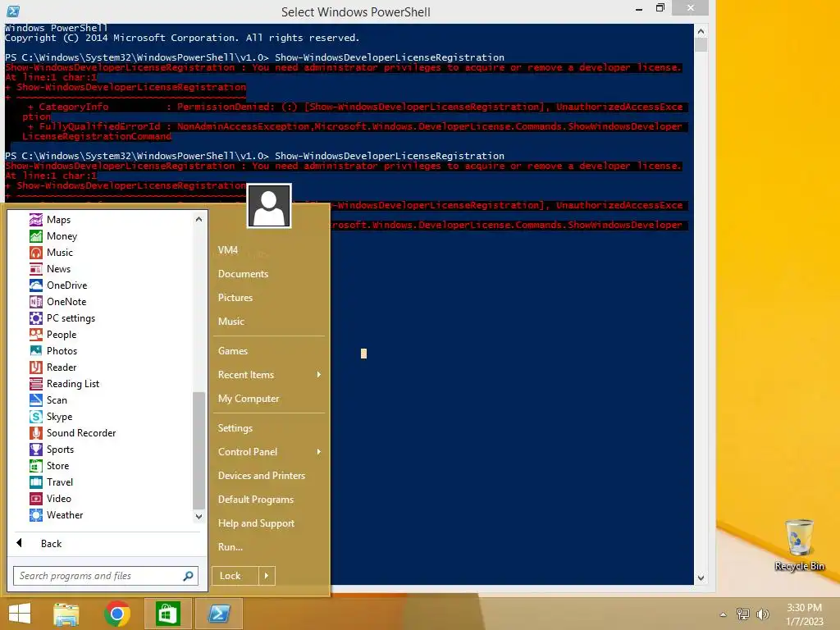Open the Video app icon

coord(36,499)
